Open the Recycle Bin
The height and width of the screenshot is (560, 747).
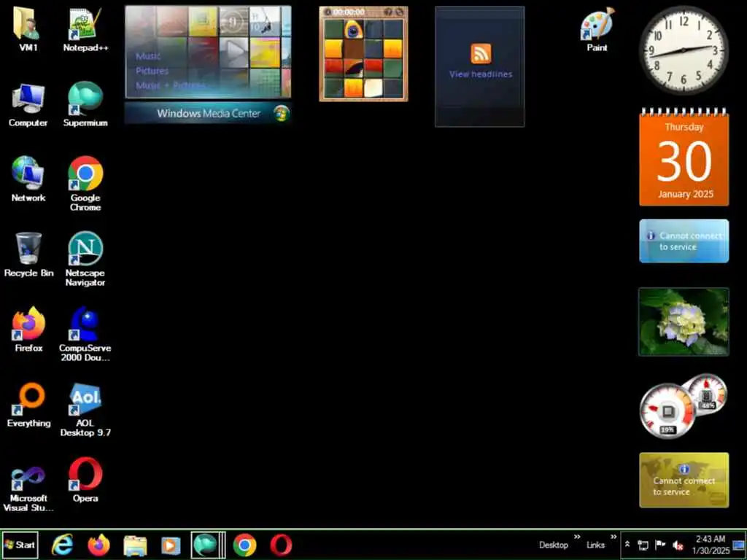coord(28,254)
